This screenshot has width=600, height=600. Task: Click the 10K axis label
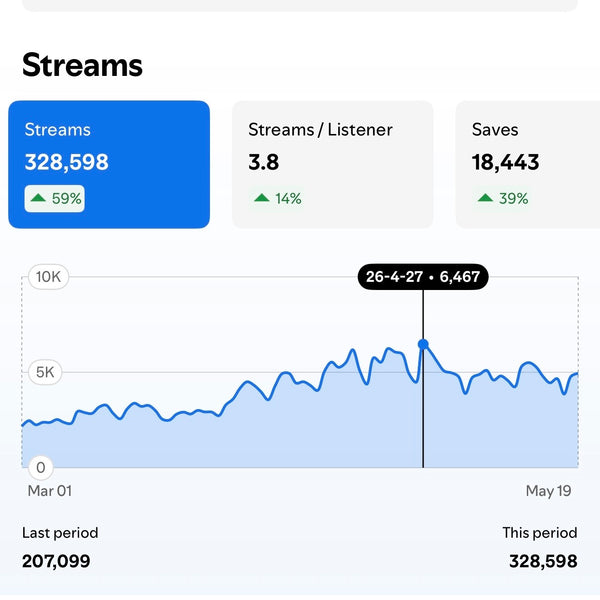click(49, 277)
